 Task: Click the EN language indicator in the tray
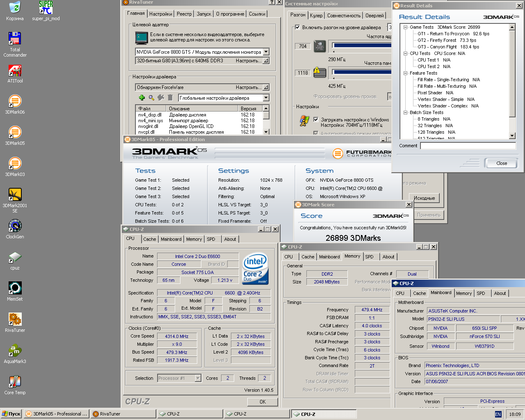point(498,414)
